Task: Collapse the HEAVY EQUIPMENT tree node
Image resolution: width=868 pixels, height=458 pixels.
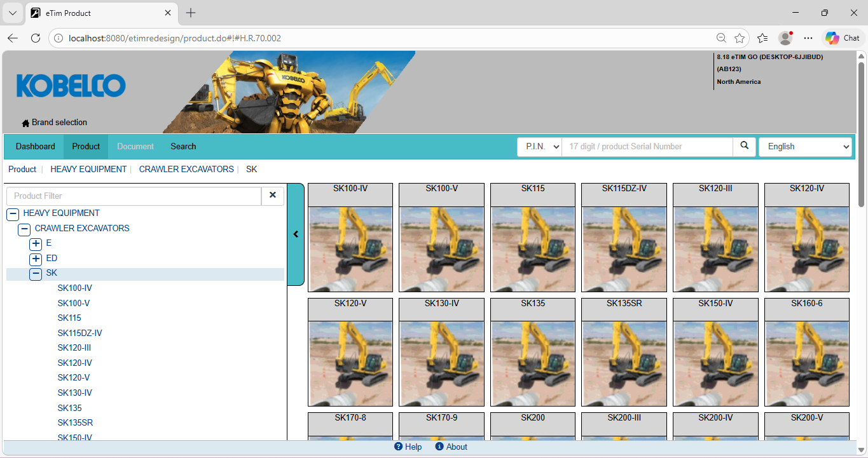Action: click(13, 213)
